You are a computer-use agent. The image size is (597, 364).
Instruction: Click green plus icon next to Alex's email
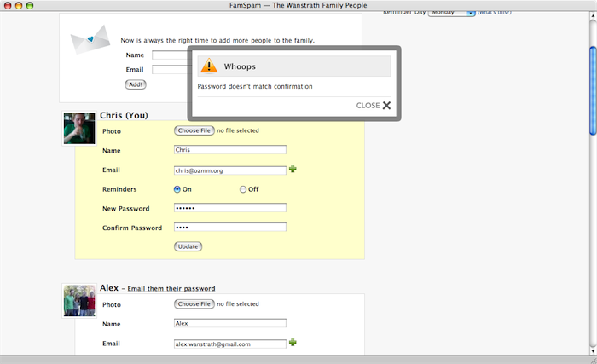click(x=293, y=343)
